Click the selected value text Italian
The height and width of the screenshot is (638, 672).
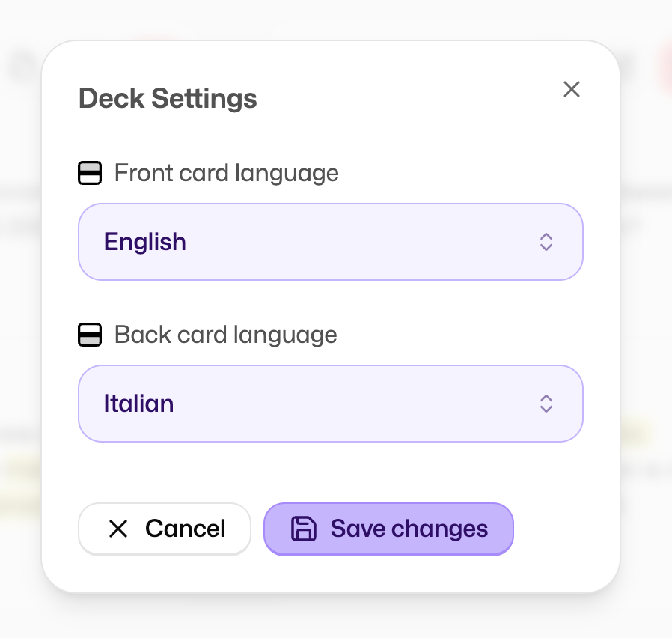(138, 404)
